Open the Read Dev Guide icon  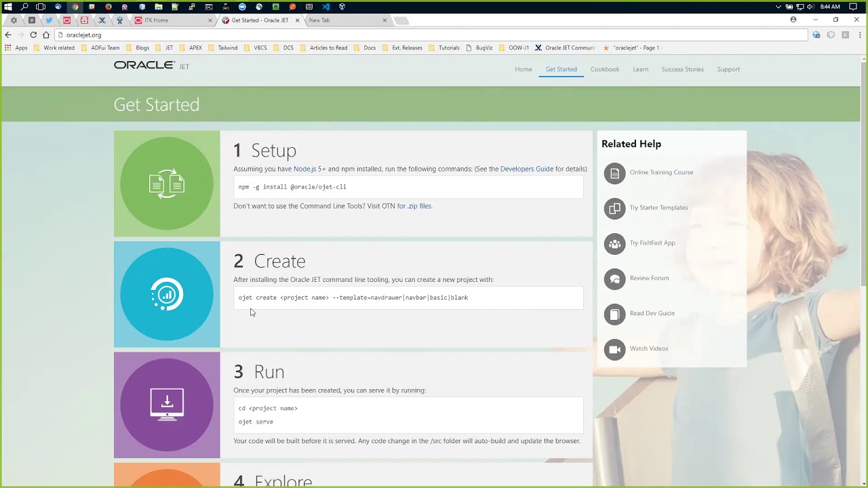(x=614, y=314)
